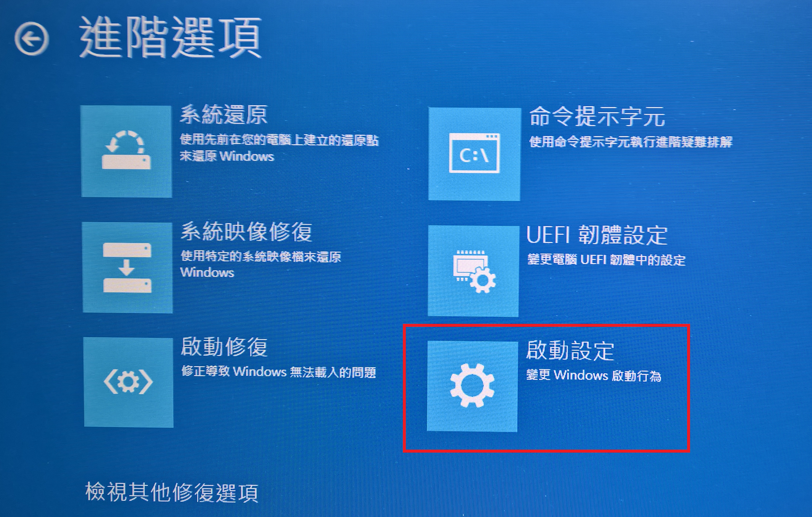Viewport: 812px width, 517px height.
Task: Click the 系統映像修復 disk download icon
Action: [127, 267]
